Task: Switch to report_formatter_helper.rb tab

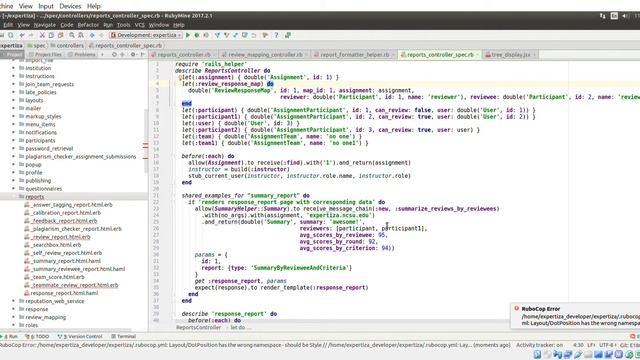Action: [x=354, y=55]
